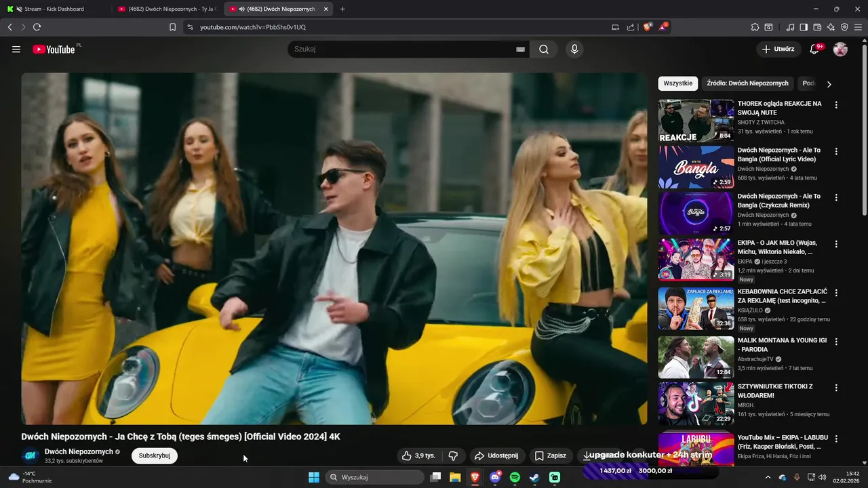Viewport: 868px width, 488px height.
Task: Click the magnifier search button
Action: (544, 49)
